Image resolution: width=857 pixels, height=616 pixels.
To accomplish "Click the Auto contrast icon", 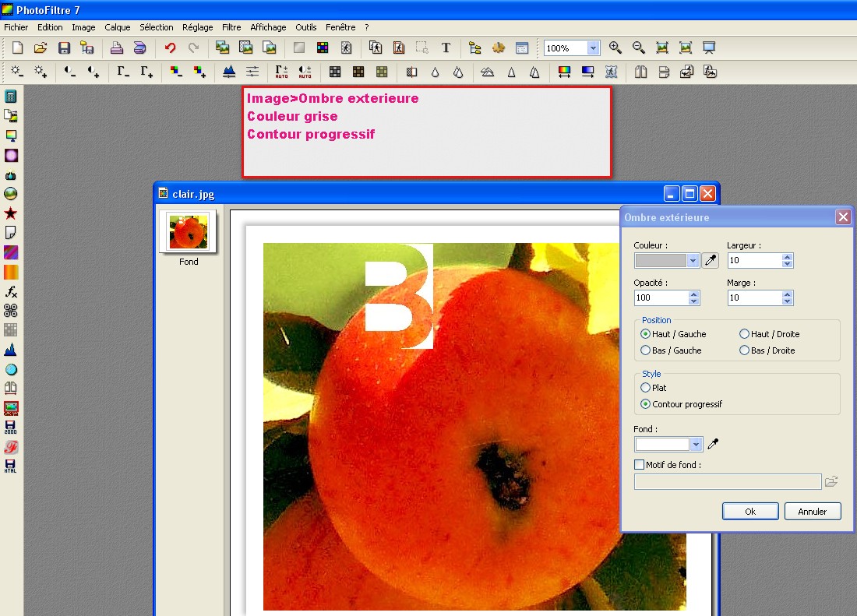I will coord(305,72).
